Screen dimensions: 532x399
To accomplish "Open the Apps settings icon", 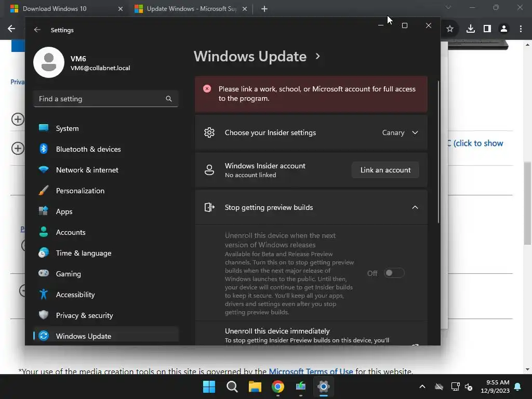I will click(x=44, y=211).
